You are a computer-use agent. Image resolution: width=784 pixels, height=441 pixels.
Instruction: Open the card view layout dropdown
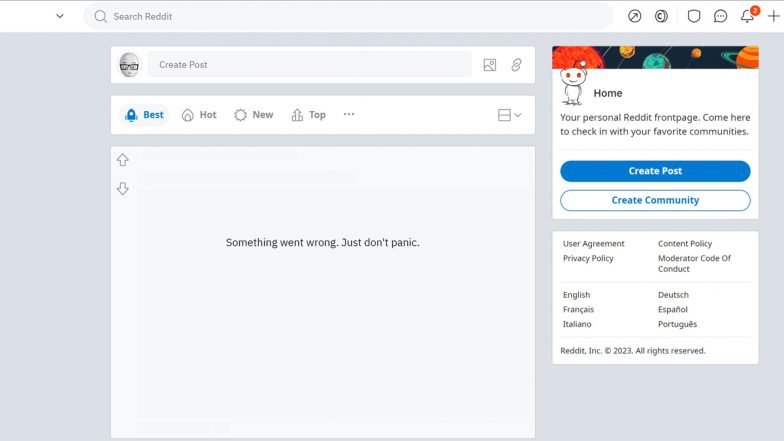510,115
